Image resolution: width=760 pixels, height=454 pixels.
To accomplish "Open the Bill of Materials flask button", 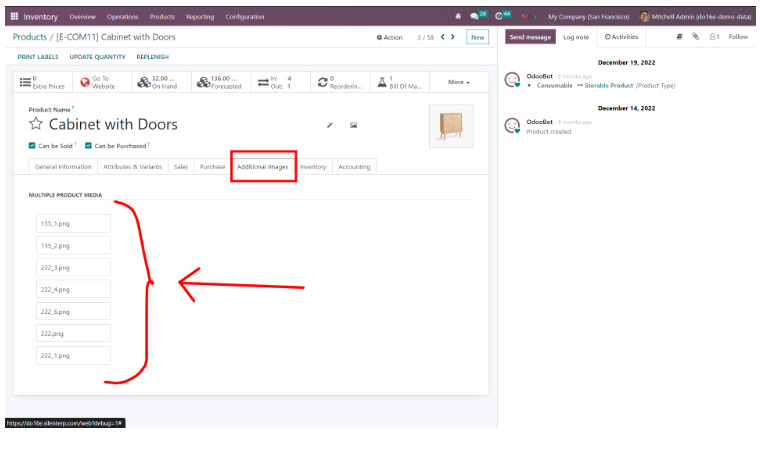I will point(395,82).
